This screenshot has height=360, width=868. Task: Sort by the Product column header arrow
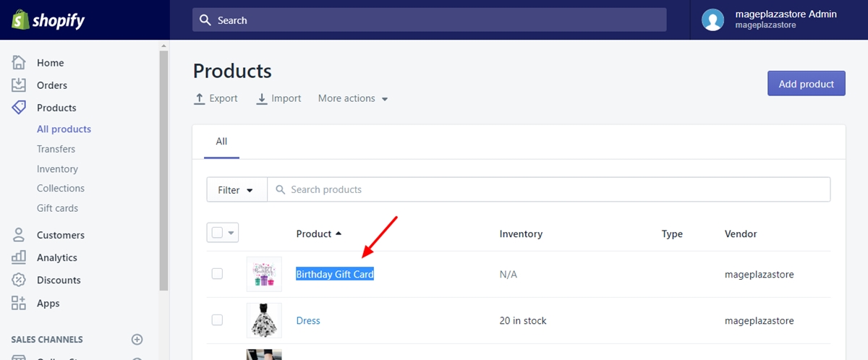point(339,233)
